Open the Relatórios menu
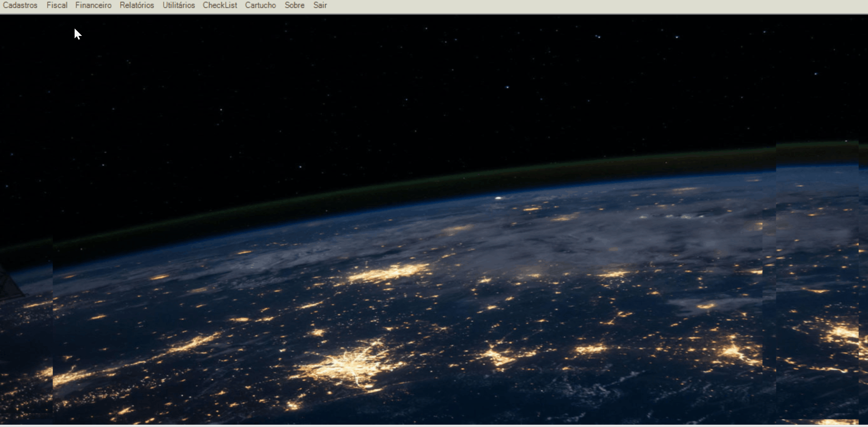This screenshot has height=427, width=868. (137, 5)
